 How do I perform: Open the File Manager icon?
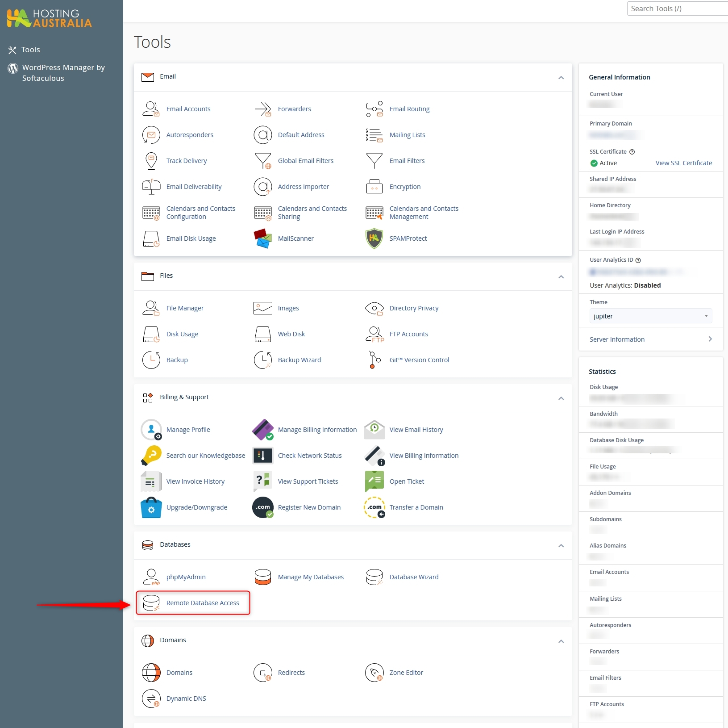tap(151, 308)
